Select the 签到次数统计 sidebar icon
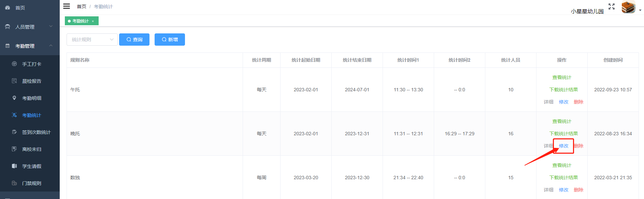Viewport: 644px width, 199px height. (14, 132)
